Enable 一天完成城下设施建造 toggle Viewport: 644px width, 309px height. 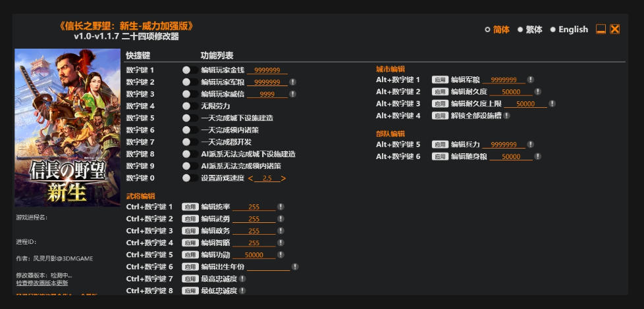(x=190, y=118)
